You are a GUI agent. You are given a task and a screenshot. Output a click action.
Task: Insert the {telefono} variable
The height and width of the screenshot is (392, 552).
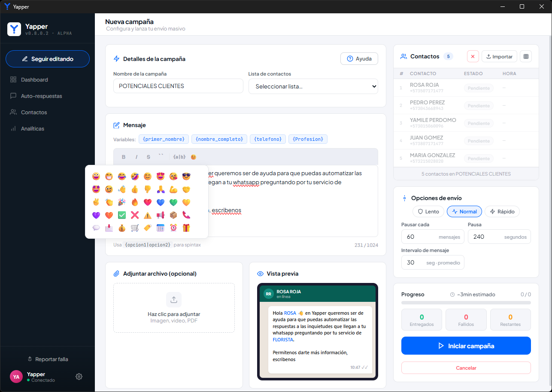coord(268,139)
